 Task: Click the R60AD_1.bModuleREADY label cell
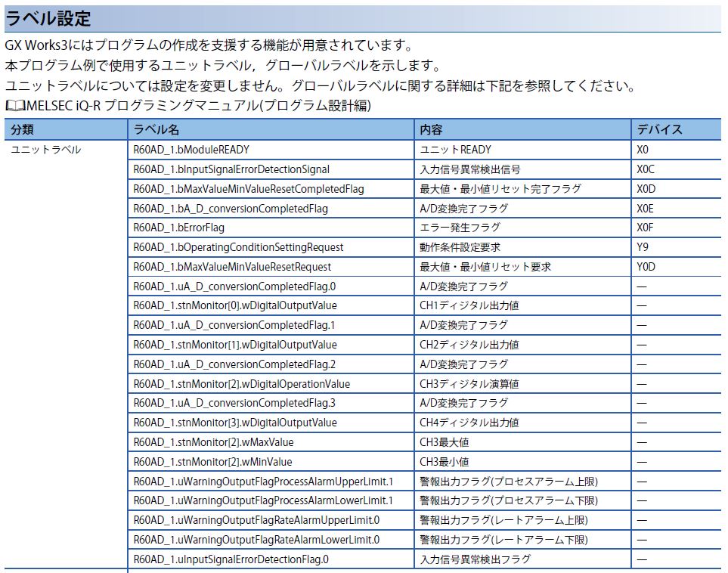pyautogui.click(x=191, y=150)
